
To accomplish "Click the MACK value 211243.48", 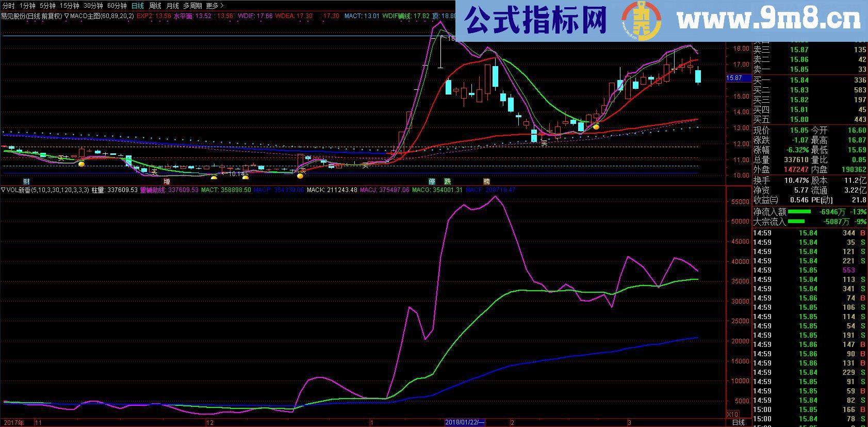I will pyautogui.click(x=342, y=190).
